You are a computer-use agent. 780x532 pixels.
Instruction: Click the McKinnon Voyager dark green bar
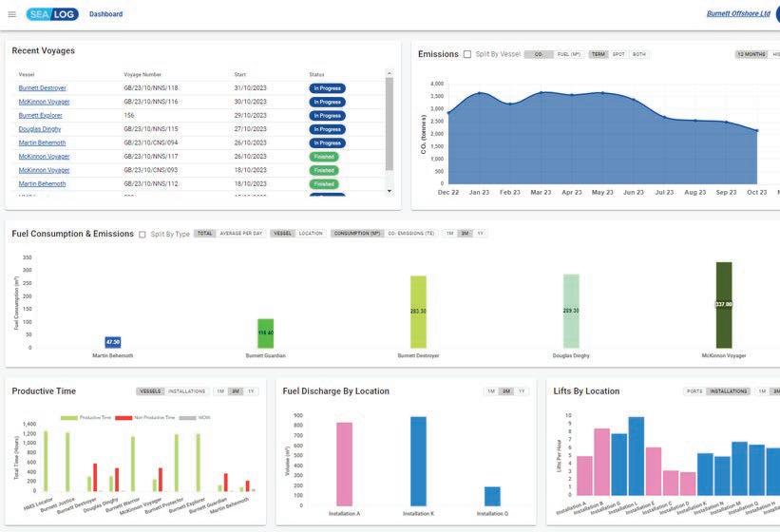click(724, 305)
